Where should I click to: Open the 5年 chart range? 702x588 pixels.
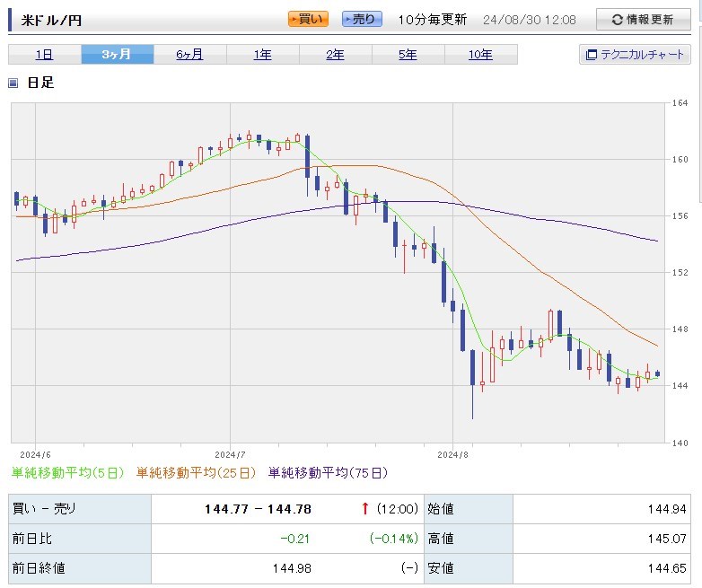tap(408, 55)
